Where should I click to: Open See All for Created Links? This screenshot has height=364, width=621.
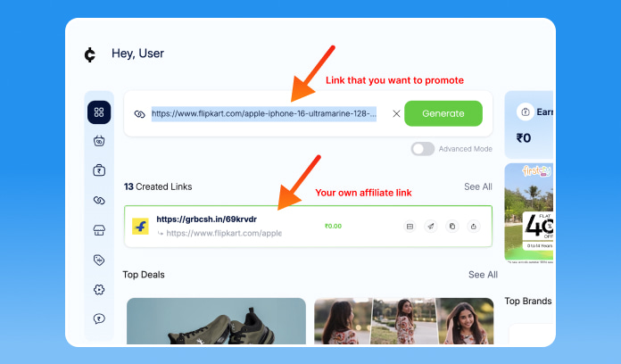coord(478,186)
